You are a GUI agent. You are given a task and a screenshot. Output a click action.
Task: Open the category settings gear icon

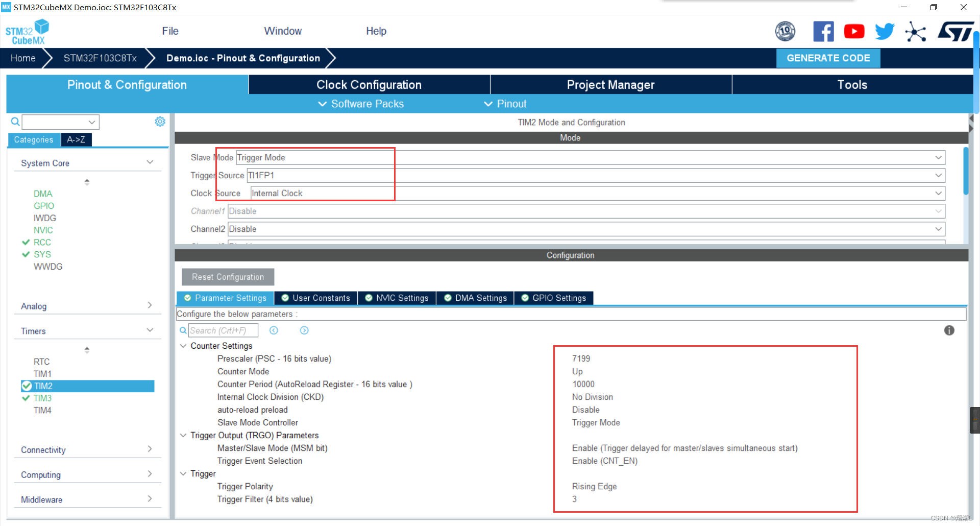(x=160, y=122)
